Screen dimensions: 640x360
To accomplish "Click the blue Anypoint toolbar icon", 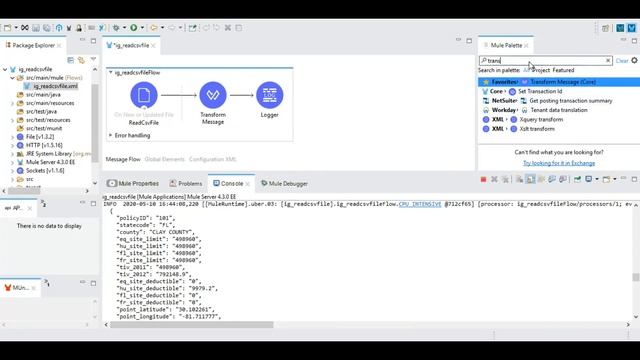I will 59,28.
